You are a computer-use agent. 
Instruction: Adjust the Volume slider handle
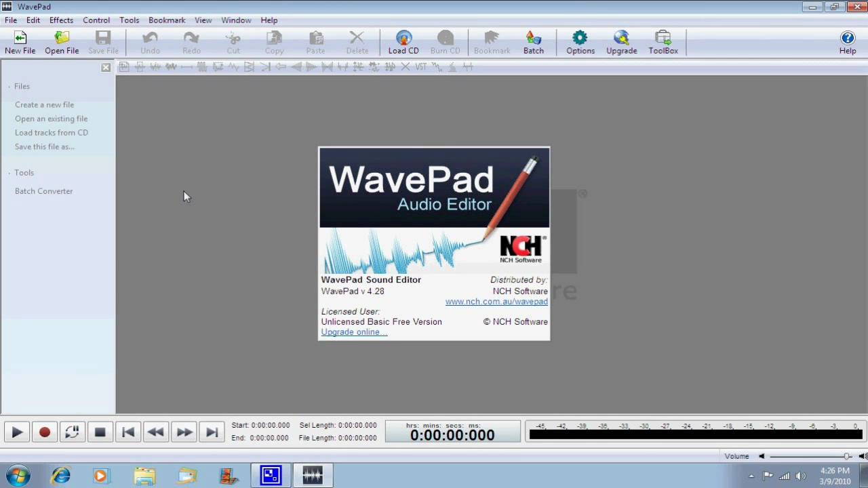click(x=848, y=457)
